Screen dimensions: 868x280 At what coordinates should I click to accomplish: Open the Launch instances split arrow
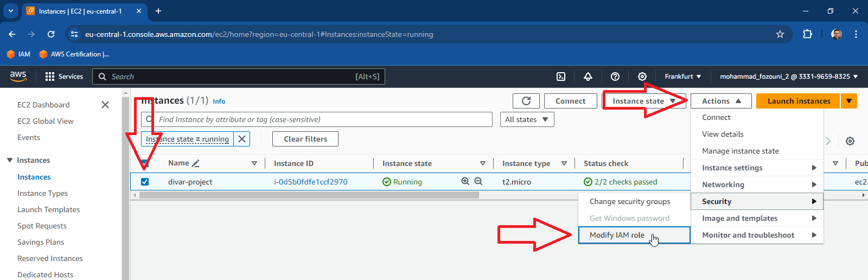pos(849,101)
